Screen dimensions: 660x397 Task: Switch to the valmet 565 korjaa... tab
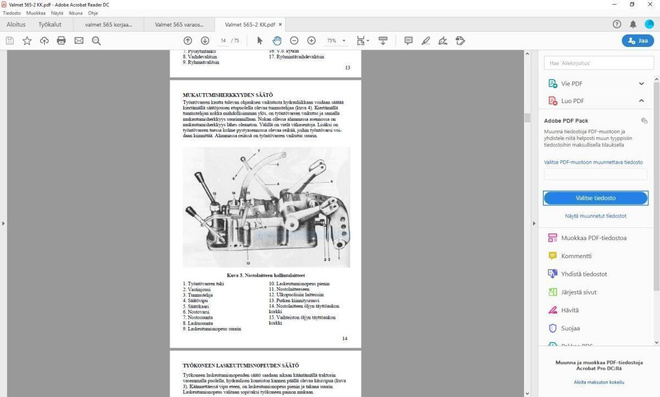pyautogui.click(x=108, y=24)
